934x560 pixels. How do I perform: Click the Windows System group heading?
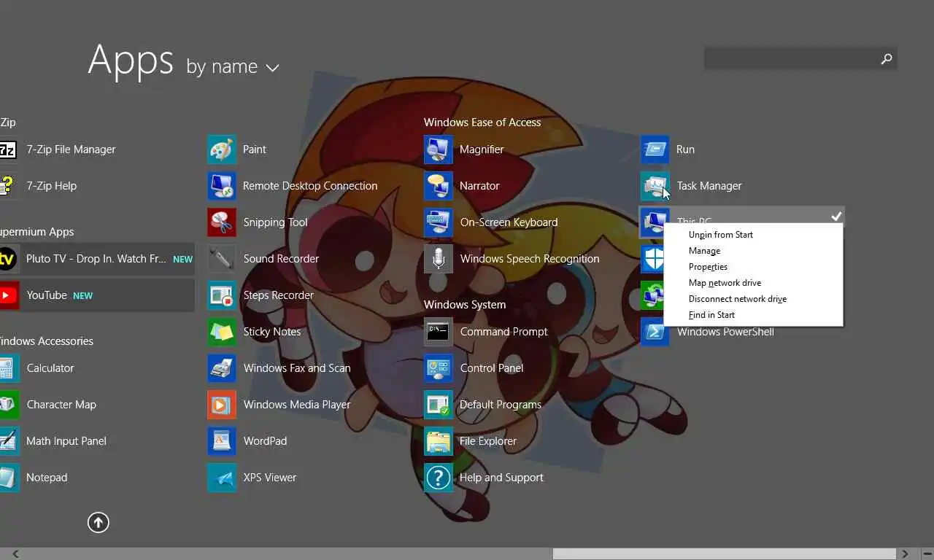click(465, 305)
